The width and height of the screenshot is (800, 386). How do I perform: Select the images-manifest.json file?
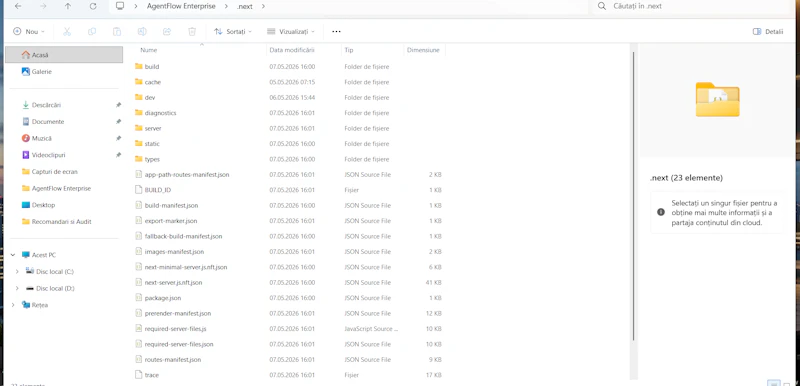(174, 251)
